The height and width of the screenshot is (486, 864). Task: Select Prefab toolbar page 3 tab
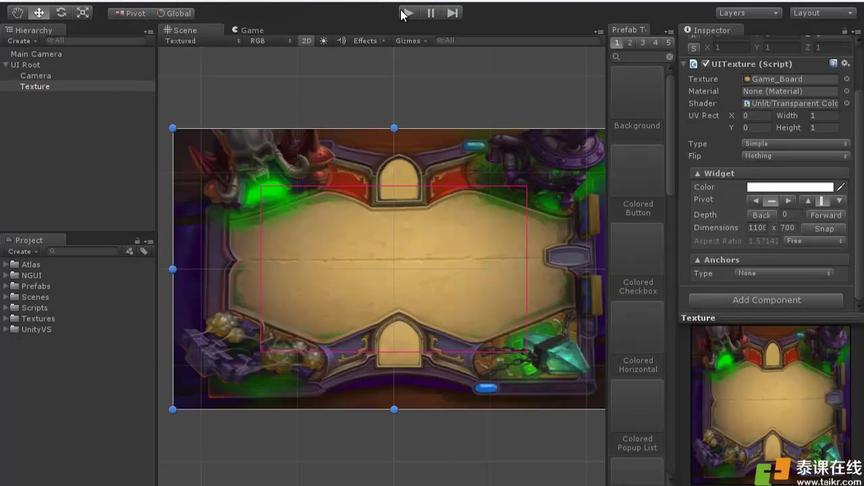(x=642, y=43)
